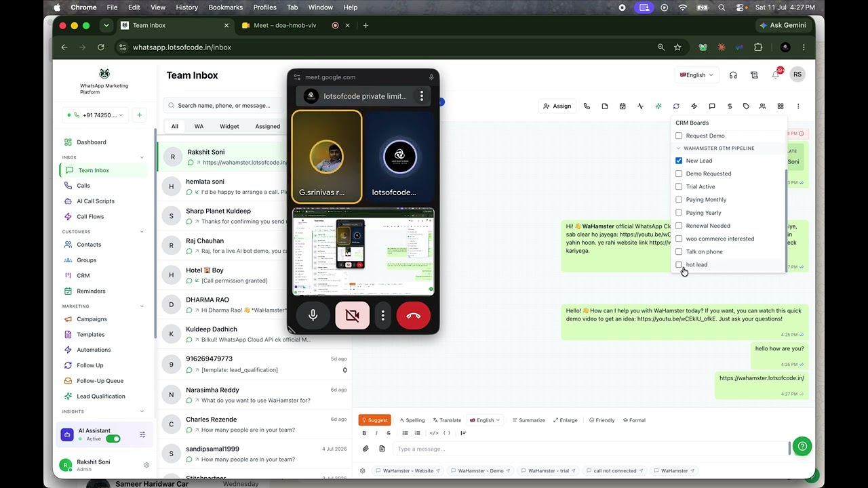This screenshot has width=868, height=488.
Task: Collapse the INSIGHTS sidebar section
Action: 142,411
